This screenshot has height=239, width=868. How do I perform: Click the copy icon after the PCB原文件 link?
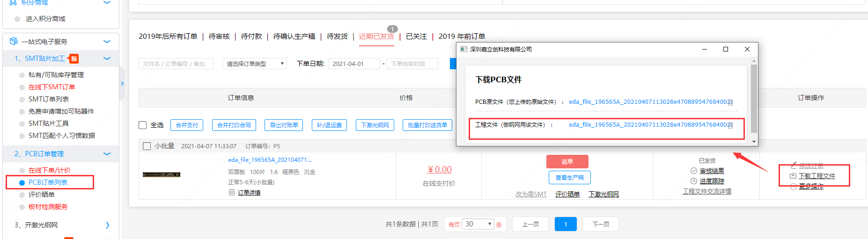coord(730,102)
